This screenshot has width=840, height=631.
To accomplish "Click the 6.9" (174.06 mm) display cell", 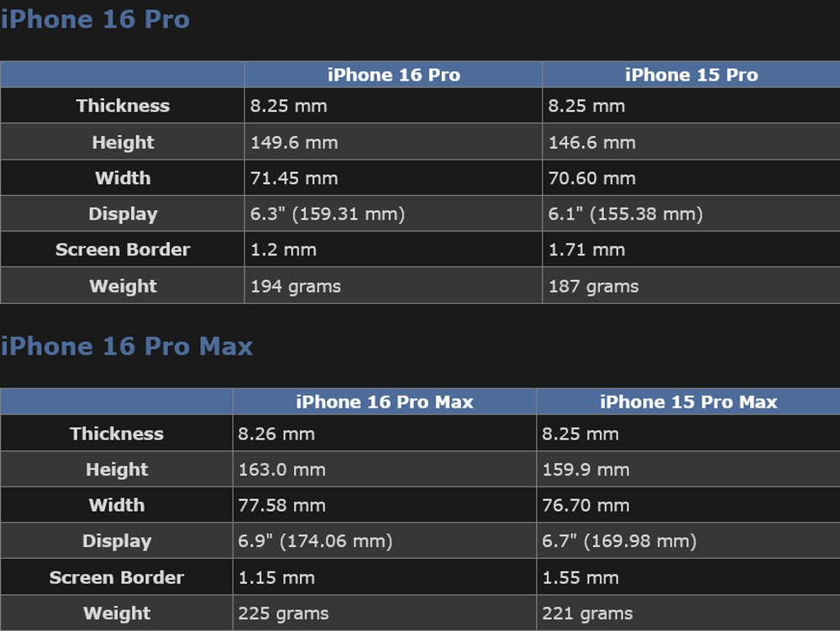I will 384,541.
